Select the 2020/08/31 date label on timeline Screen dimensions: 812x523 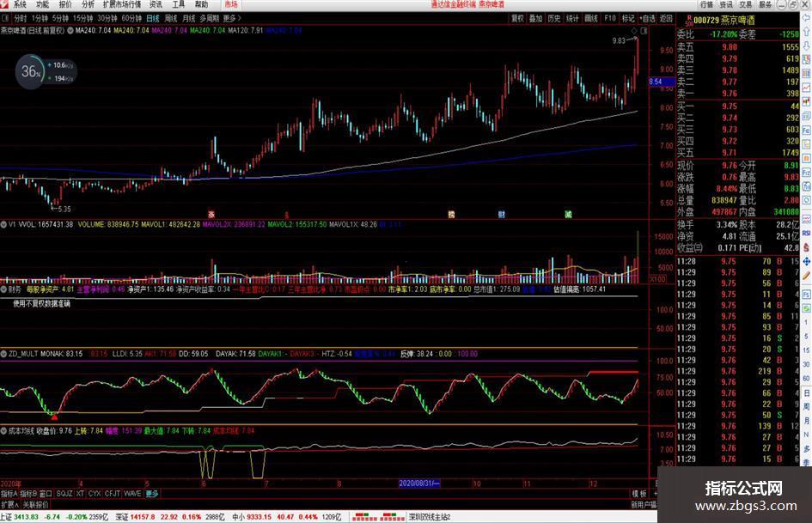coord(419,483)
